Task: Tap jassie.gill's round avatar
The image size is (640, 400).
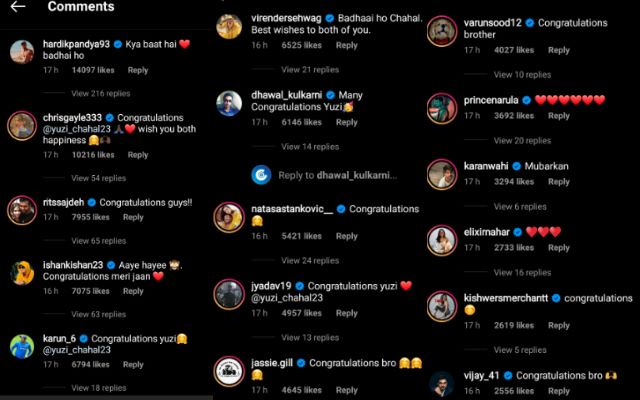Action: (x=229, y=371)
